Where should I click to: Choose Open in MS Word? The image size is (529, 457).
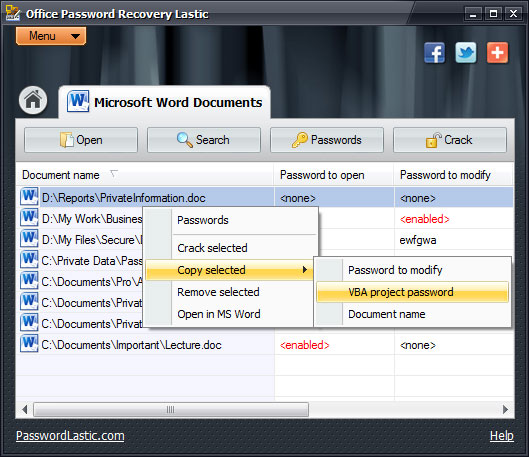pyautogui.click(x=229, y=314)
